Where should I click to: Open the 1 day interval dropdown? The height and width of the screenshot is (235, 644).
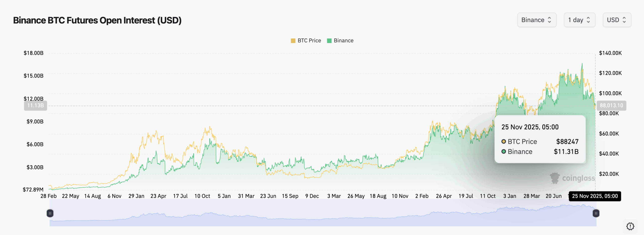point(580,20)
